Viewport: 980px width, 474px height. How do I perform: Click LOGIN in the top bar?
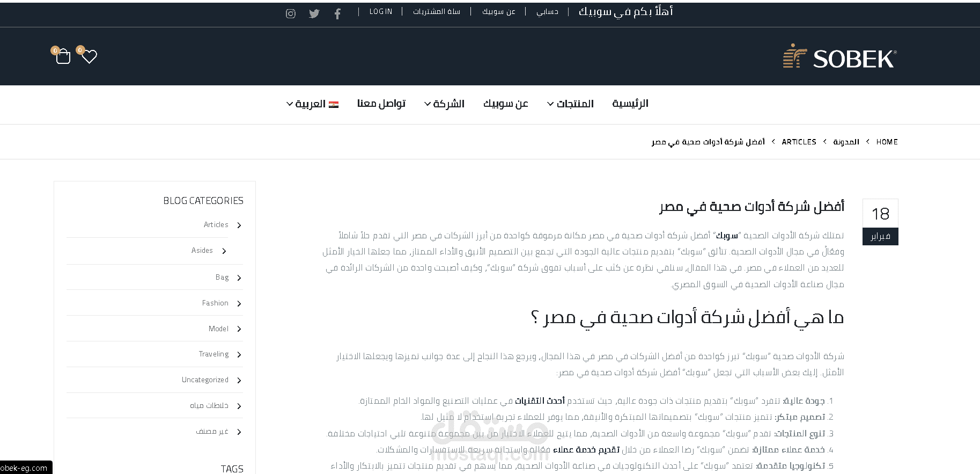click(381, 11)
